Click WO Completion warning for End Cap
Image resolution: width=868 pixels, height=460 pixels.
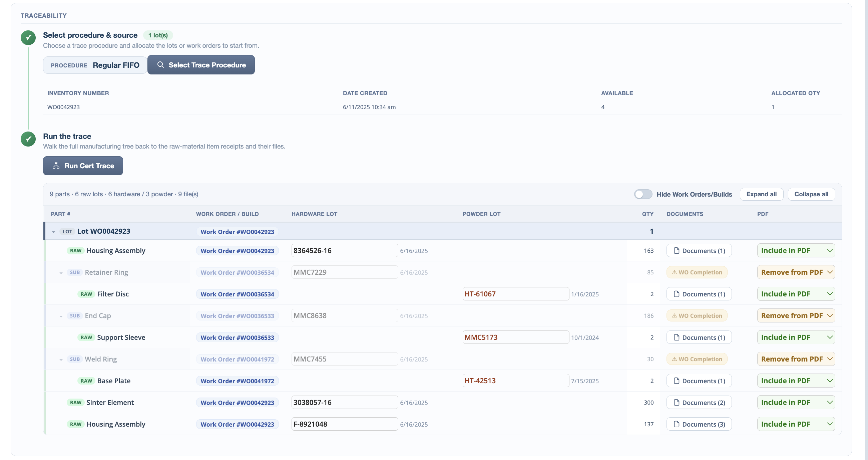(x=697, y=316)
